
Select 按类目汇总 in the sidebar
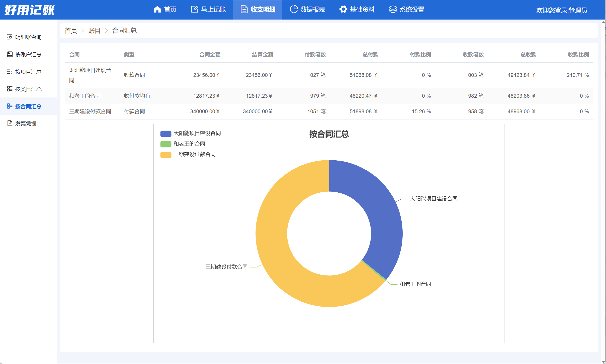[x=28, y=89]
